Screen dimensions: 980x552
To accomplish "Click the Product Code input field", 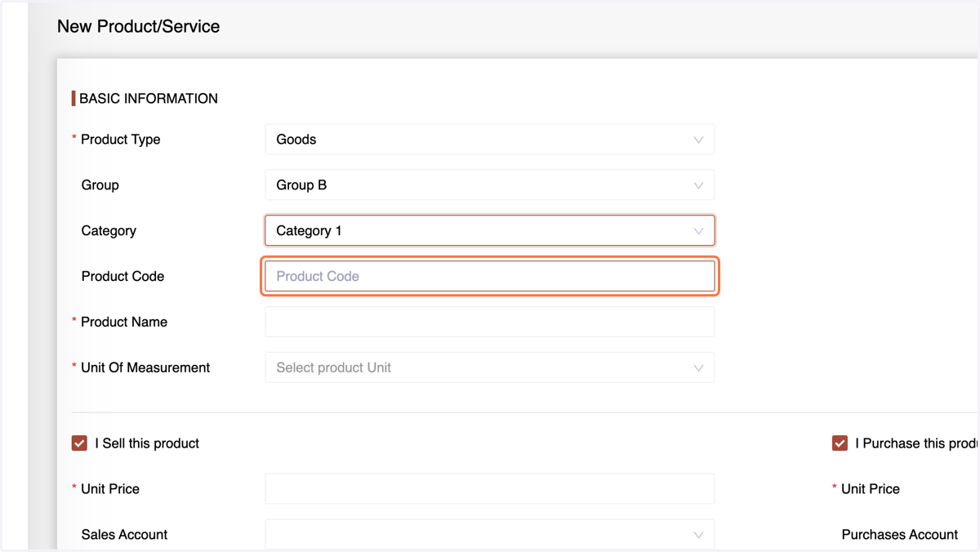I will point(490,277).
